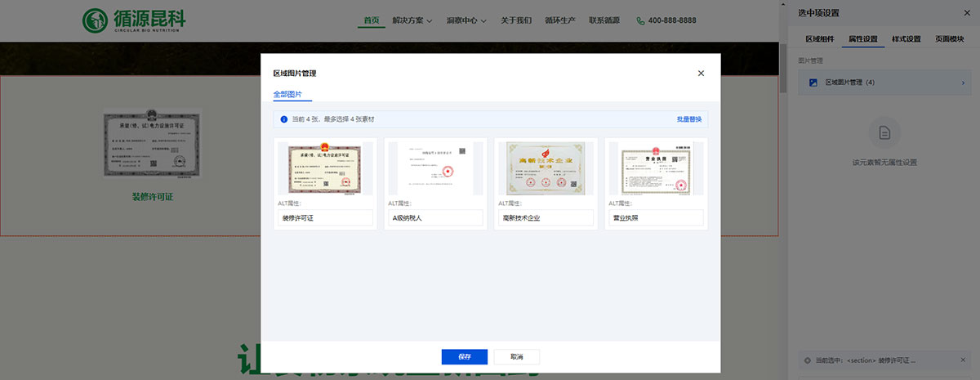The width and height of the screenshot is (980, 380).
Task: Switch to the 样式设置 tab
Action: pos(906,38)
